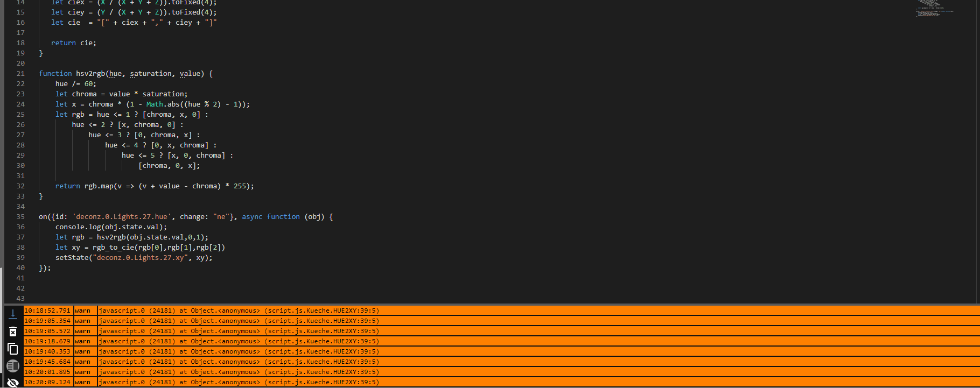Click line number 21 in the gutter

tap(20, 74)
